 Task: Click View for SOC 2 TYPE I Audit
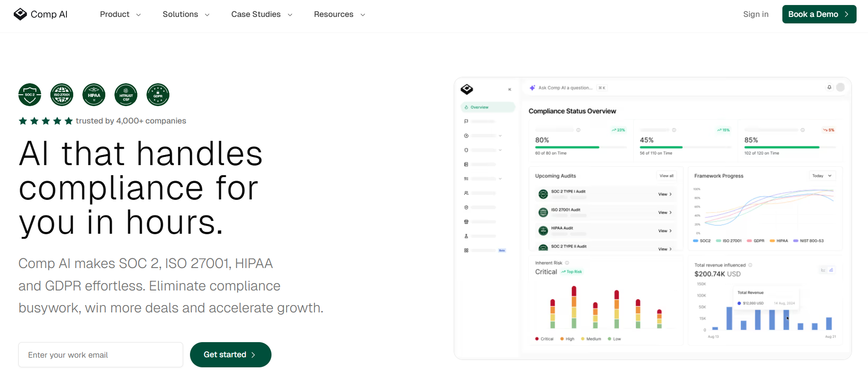pos(665,194)
